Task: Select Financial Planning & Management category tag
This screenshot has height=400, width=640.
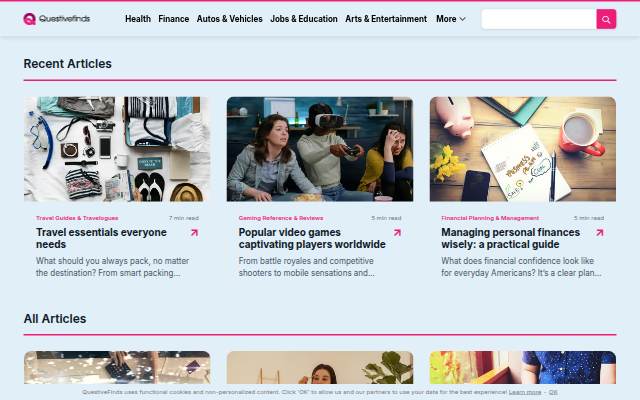Action: [490, 218]
